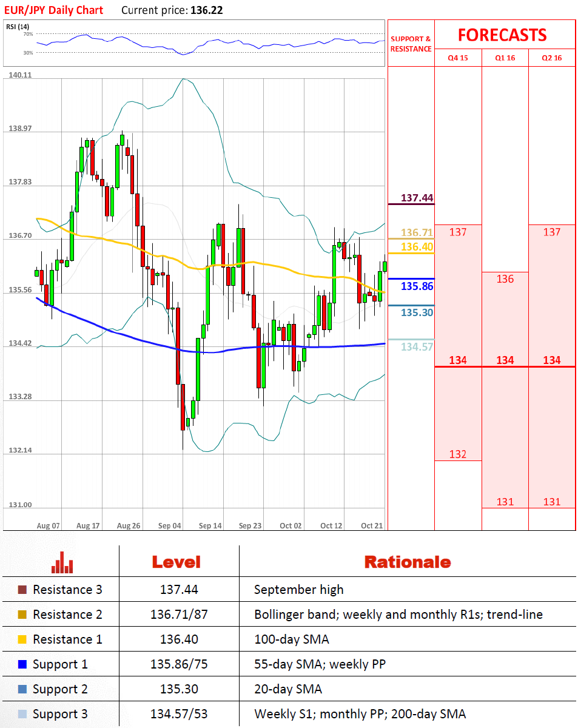Click 137.44 level beside the chart
The image size is (578, 728).
click(417, 198)
